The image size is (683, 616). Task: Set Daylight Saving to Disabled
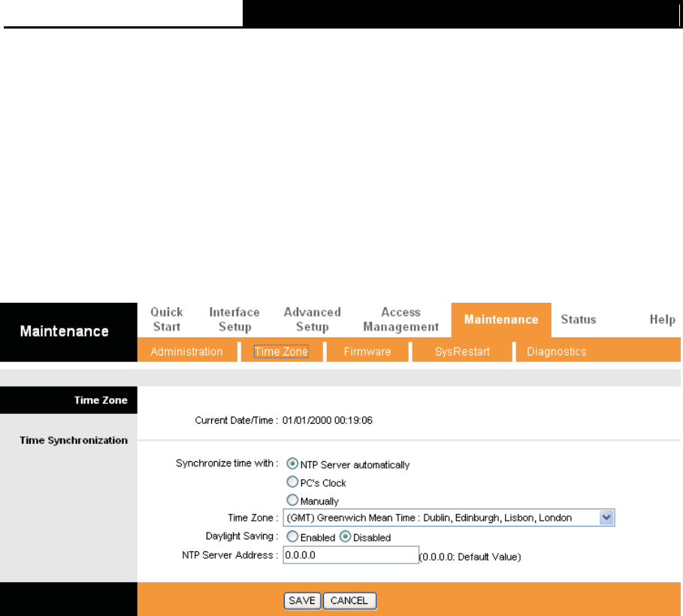(345, 536)
